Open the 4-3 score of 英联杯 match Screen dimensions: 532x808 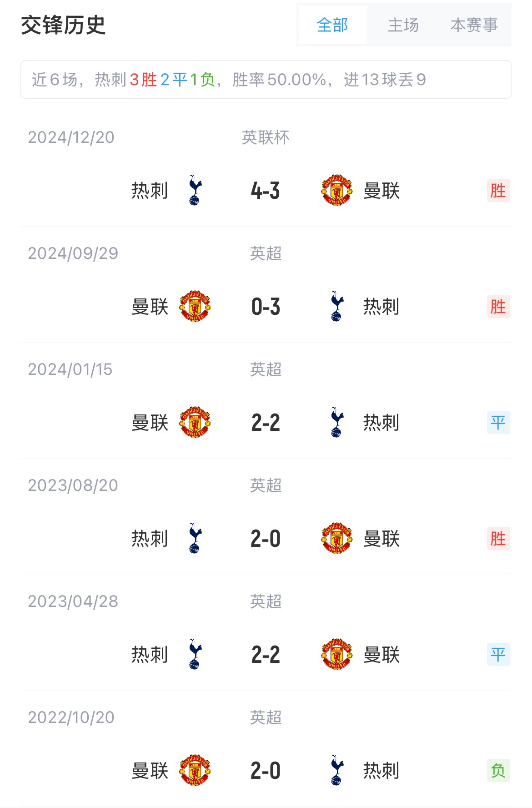[x=266, y=191]
